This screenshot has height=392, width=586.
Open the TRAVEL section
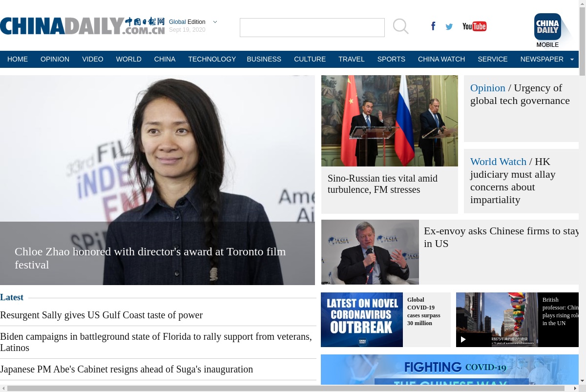(x=352, y=59)
